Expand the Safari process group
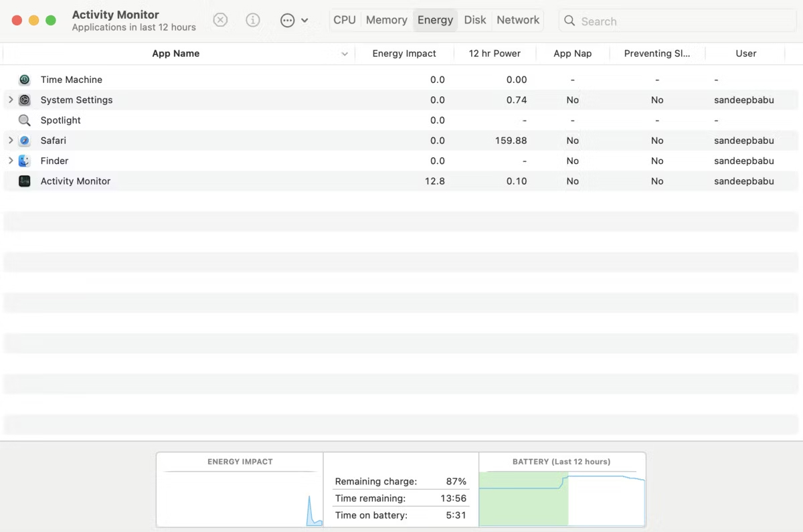Image resolution: width=803 pixels, height=532 pixels. [x=10, y=141]
